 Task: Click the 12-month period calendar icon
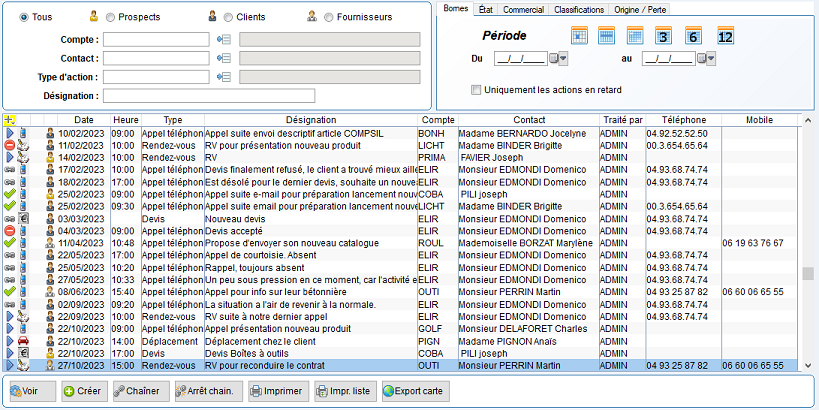point(725,36)
